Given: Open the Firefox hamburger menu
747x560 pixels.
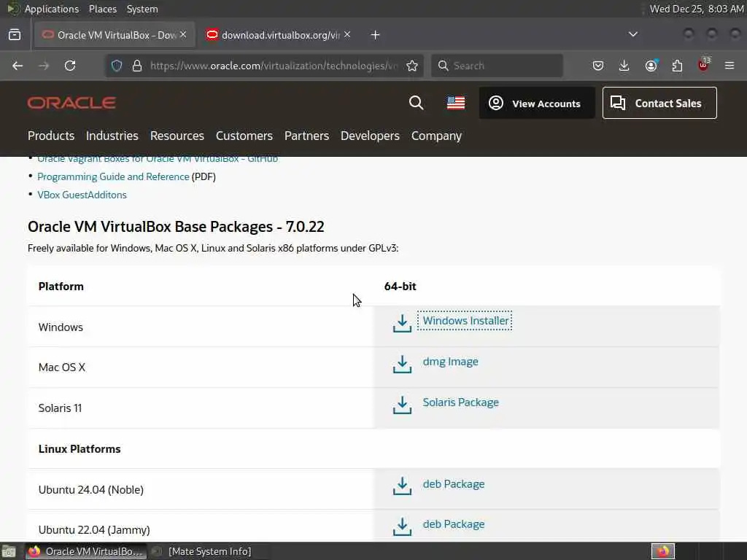Looking at the screenshot, I should 729,66.
